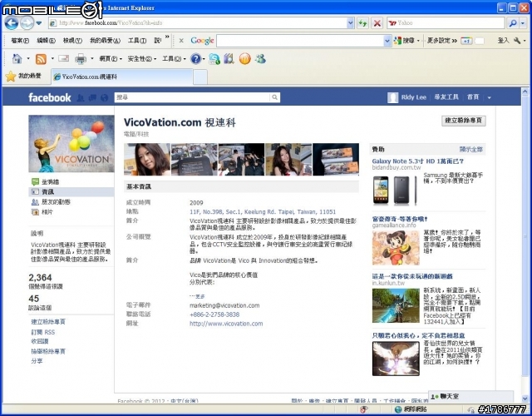Click the Facebook messages icon
This screenshot has width=532, height=416.
pyautogui.click(x=92, y=98)
